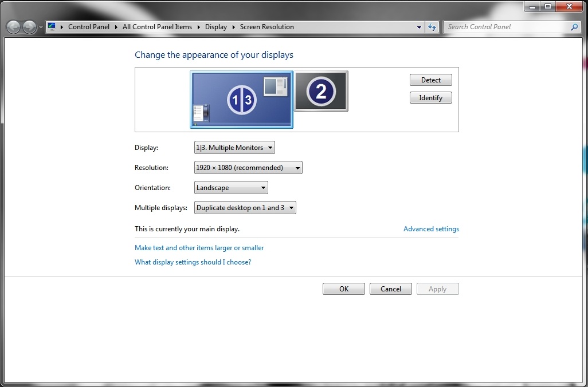Go to Control Panel breadcrumb
Image resolution: width=588 pixels, height=387 pixels.
(89, 27)
